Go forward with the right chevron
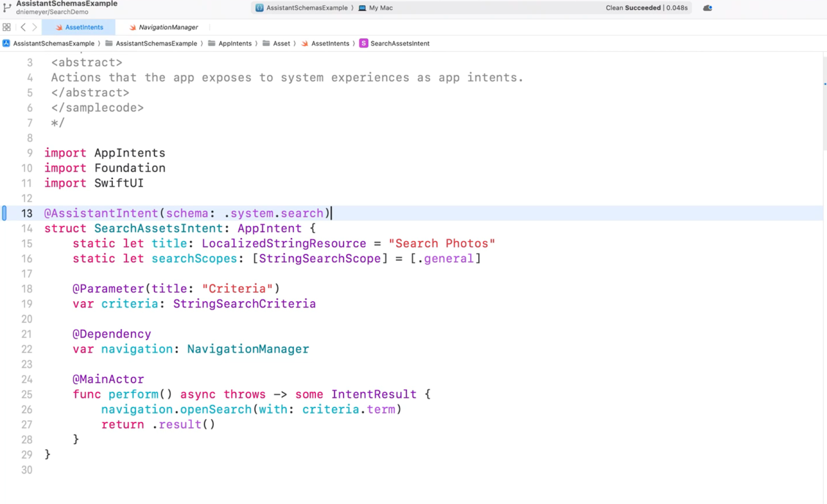The width and height of the screenshot is (827, 504). (35, 27)
